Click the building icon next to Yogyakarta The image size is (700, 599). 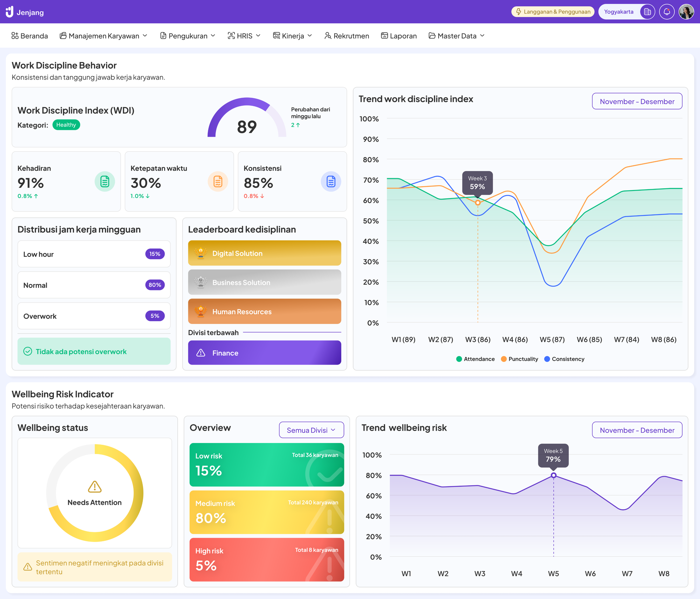click(x=647, y=12)
